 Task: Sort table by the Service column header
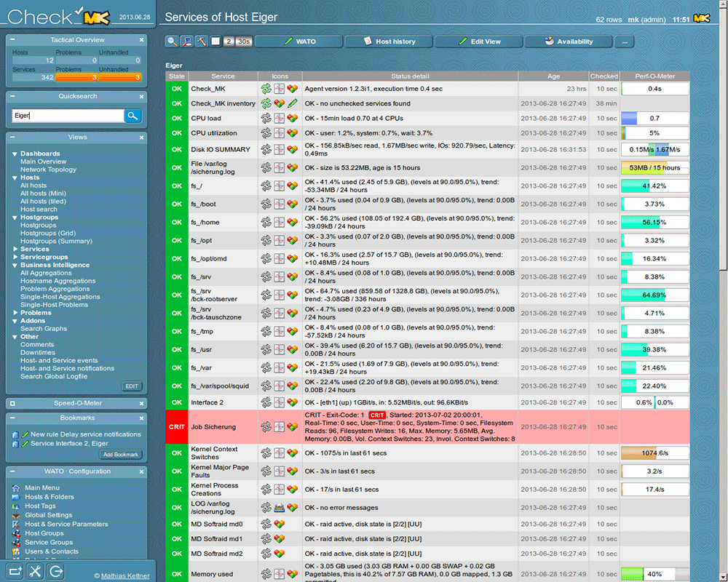point(223,76)
